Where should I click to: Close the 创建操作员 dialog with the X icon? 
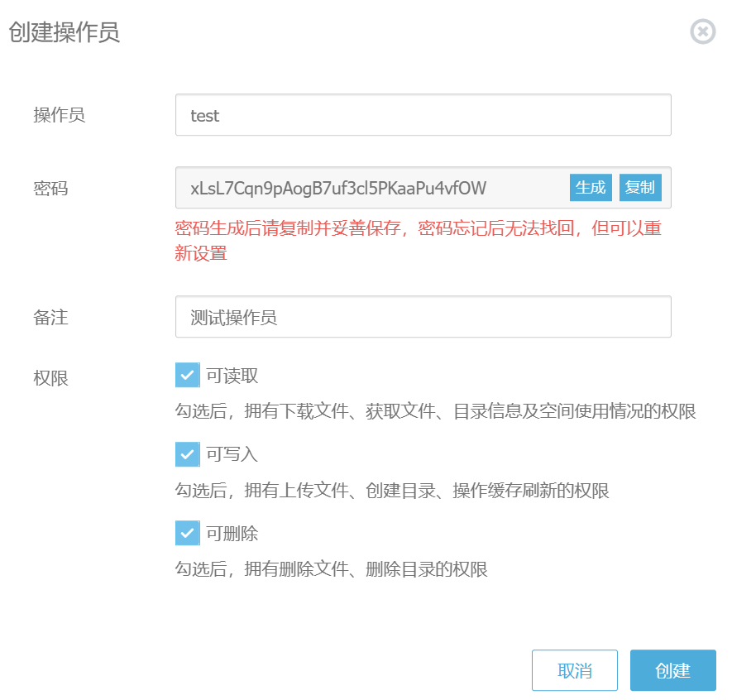point(702,31)
